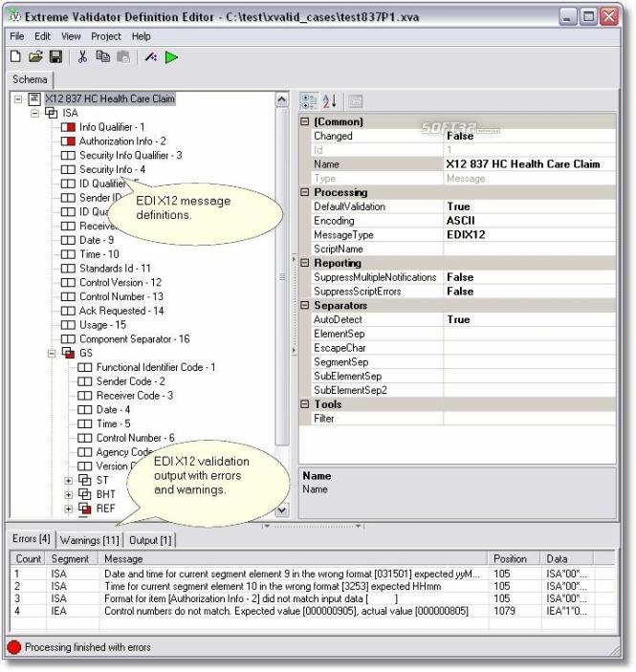Click the Open folder toolbar icon
Image resolution: width=636 pixels, height=672 pixels.
[x=35, y=56]
